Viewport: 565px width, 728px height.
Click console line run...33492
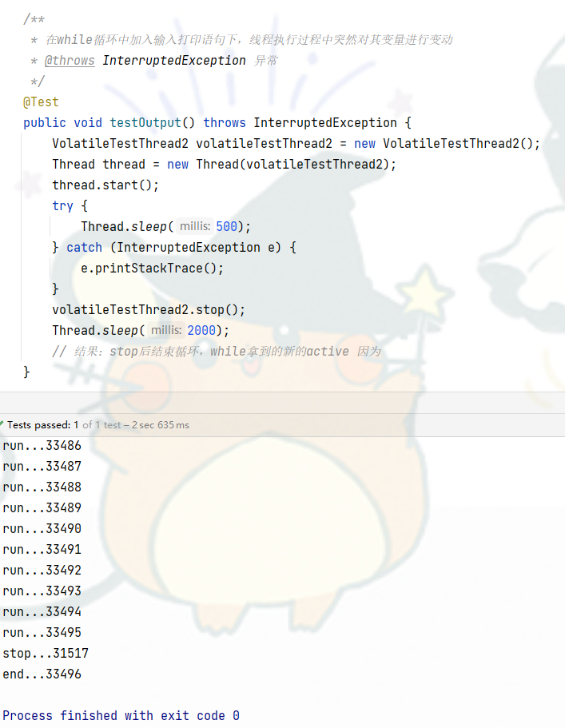pos(42,570)
